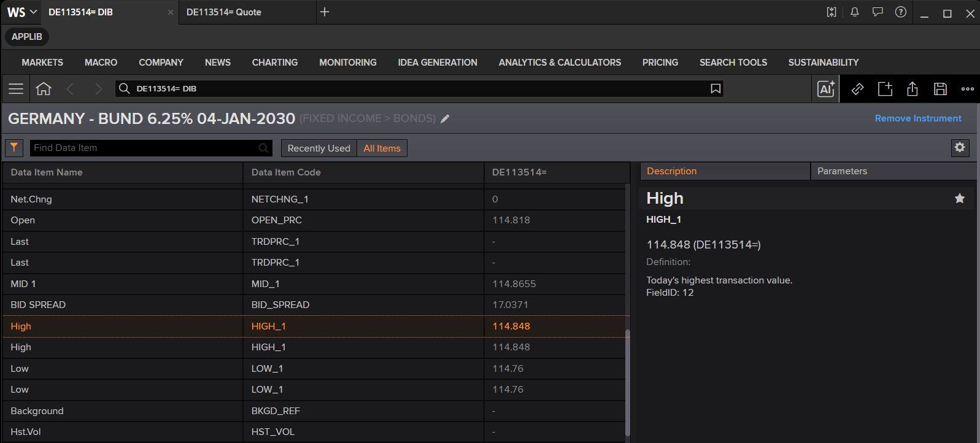Open the hamburger menu icon
The width and height of the screenshot is (980, 443).
[16, 89]
